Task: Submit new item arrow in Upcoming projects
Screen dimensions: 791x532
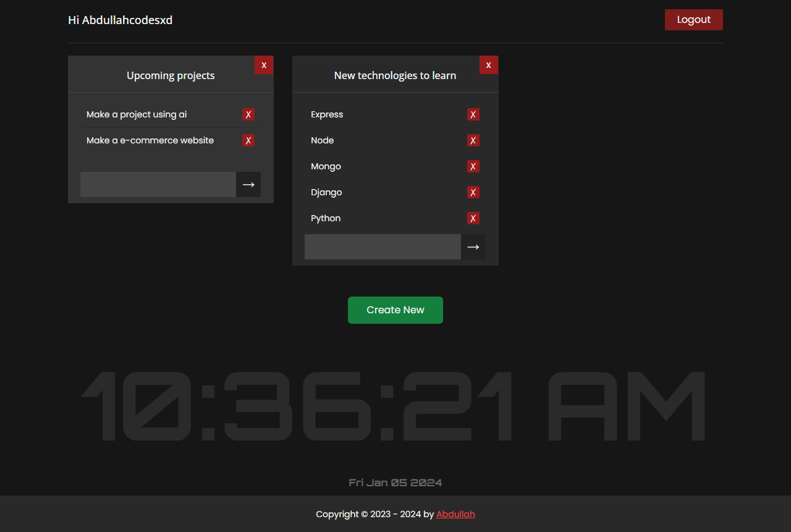Action: [x=248, y=185]
